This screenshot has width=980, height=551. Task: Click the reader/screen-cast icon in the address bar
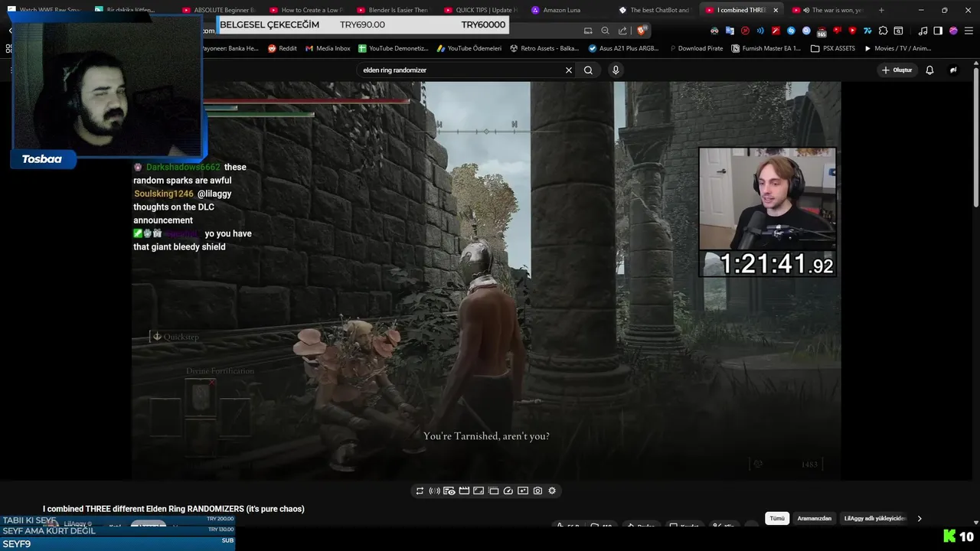(x=588, y=31)
